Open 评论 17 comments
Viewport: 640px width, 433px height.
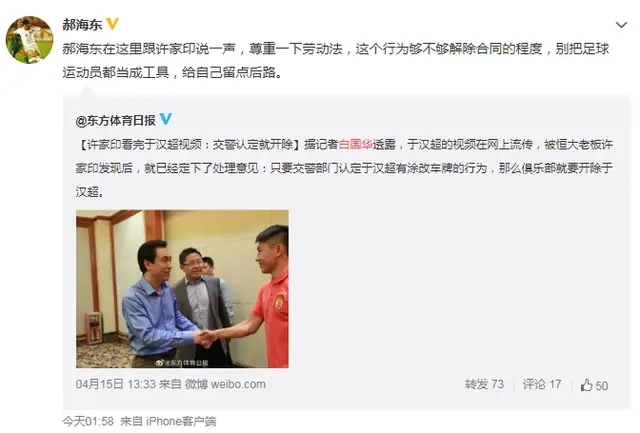tap(542, 384)
